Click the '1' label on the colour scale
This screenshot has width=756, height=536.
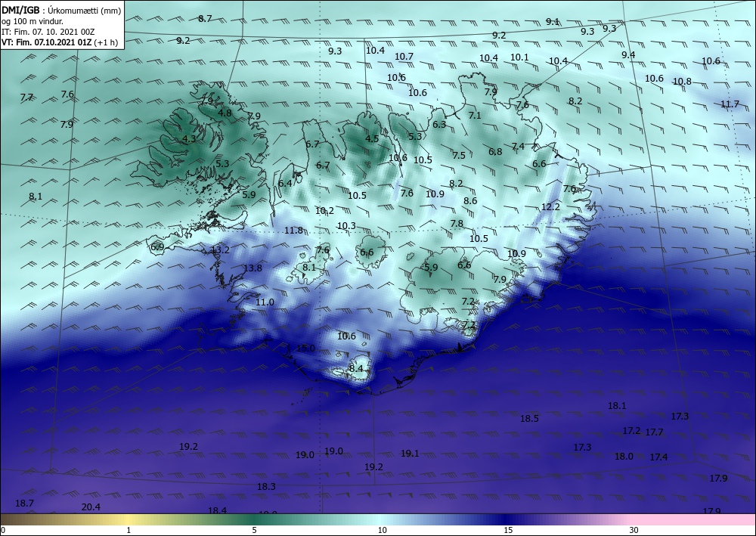(129, 530)
